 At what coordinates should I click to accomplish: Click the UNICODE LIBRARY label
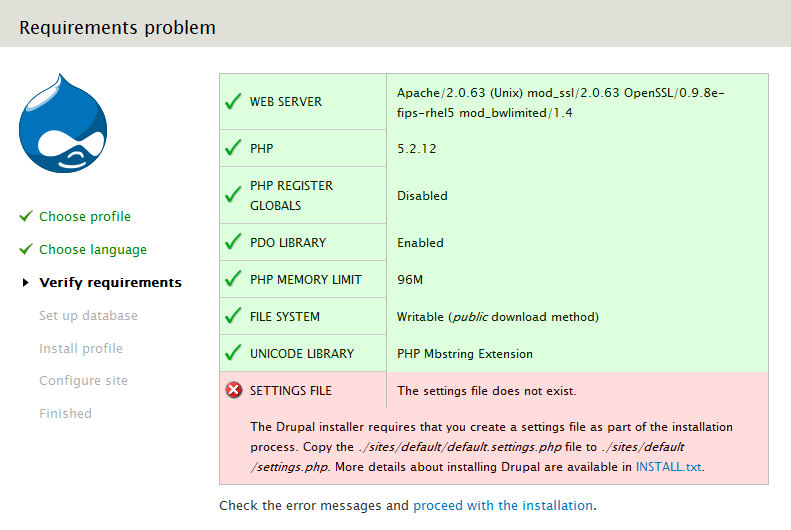pyautogui.click(x=302, y=354)
